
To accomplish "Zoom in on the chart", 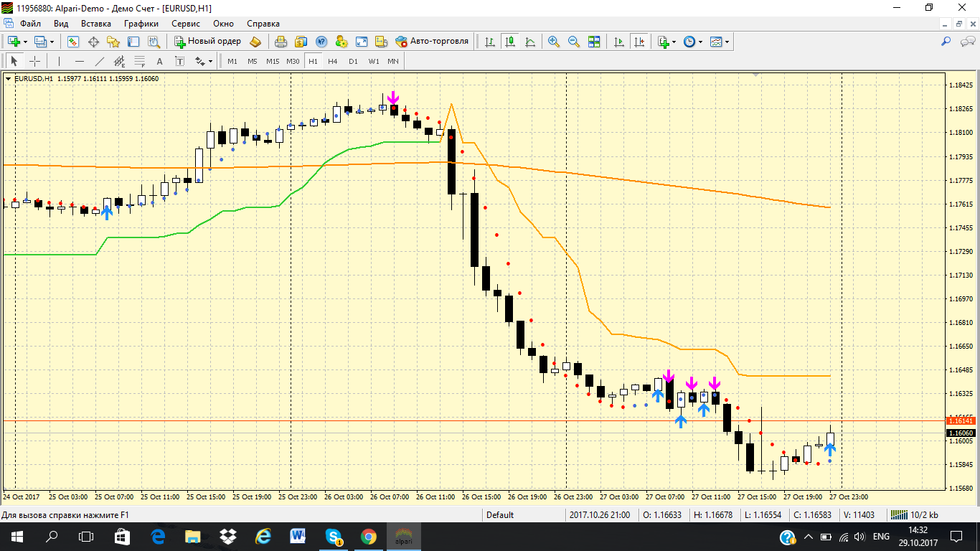I will point(553,42).
